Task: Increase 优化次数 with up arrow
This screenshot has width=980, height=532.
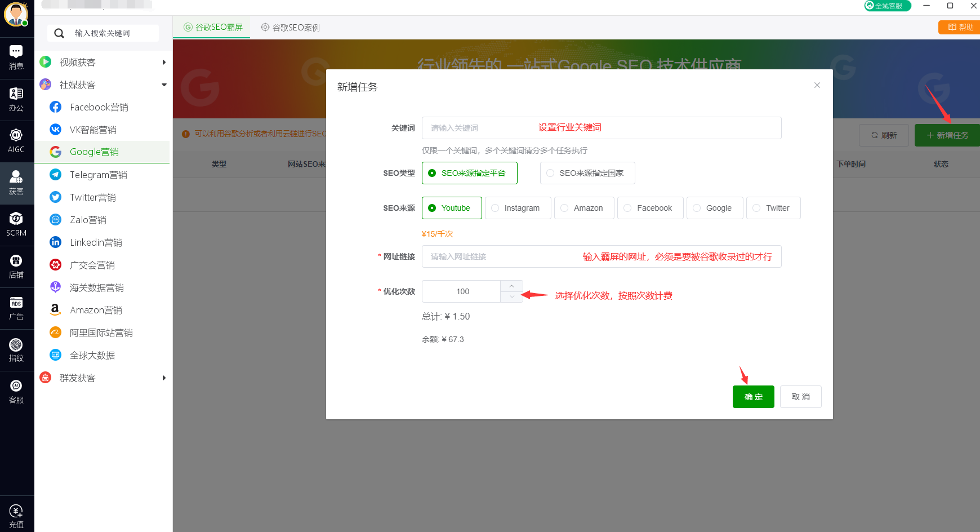Action: (x=511, y=286)
